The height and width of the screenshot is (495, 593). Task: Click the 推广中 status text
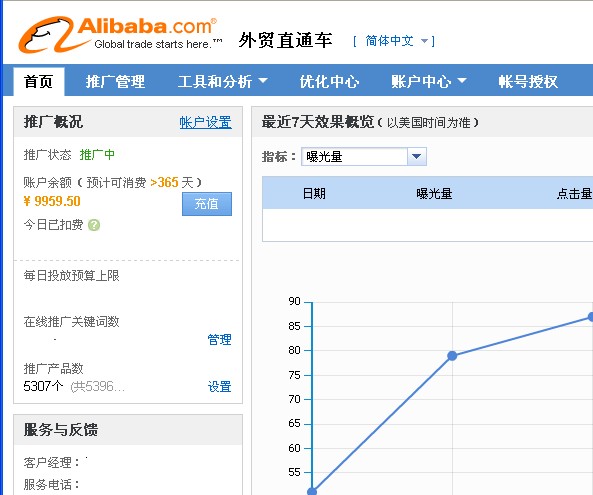point(97,154)
